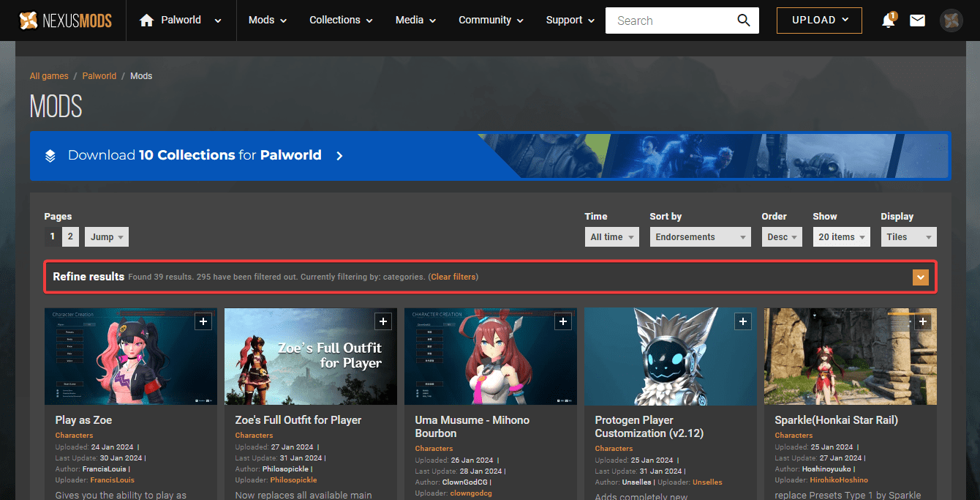Click the search magnifier icon
Image resolution: width=980 pixels, height=500 pixels.
coord(743,20)
